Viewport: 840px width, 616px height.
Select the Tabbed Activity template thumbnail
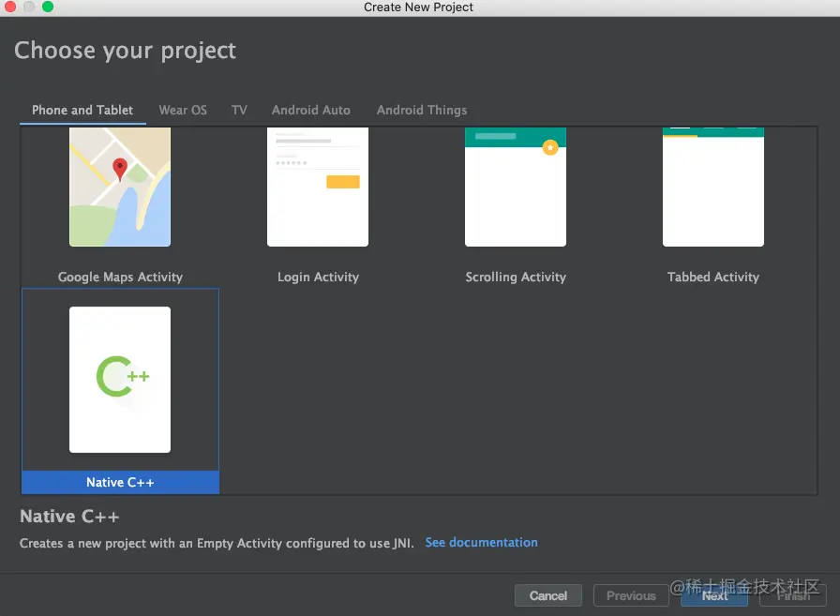(713, 187)
